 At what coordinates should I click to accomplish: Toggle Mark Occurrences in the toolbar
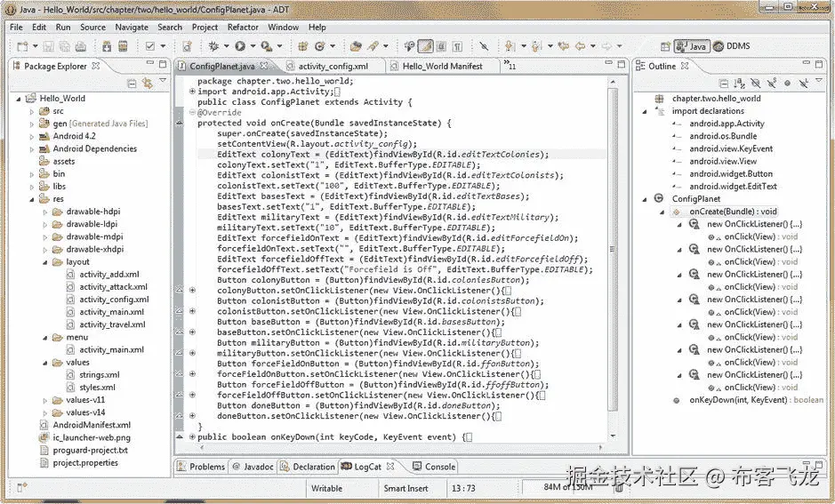pos(425,46)
